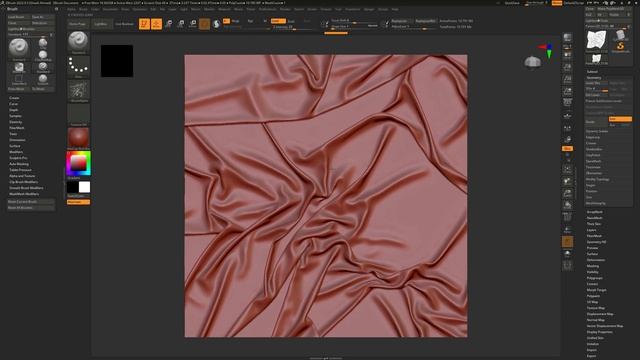The width and height of the screenshot is (640, 360).
Task: Expand the Deformation section in Tool palette
Action: (x=596, y=260)
